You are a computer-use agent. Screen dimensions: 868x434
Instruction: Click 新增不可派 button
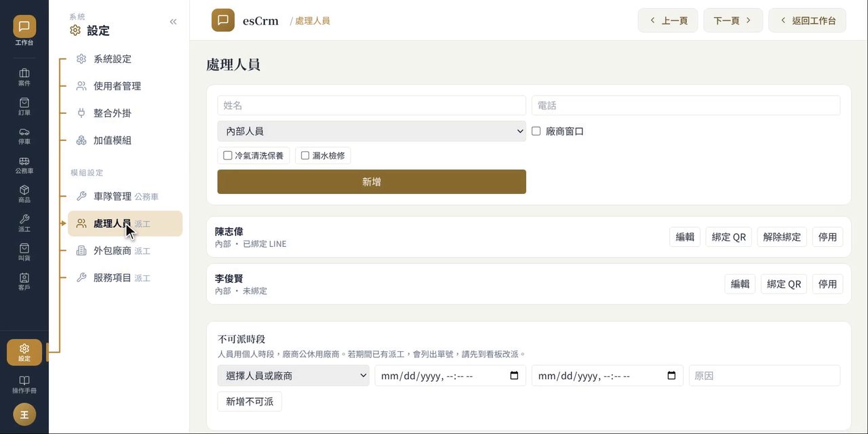point(250,401)
